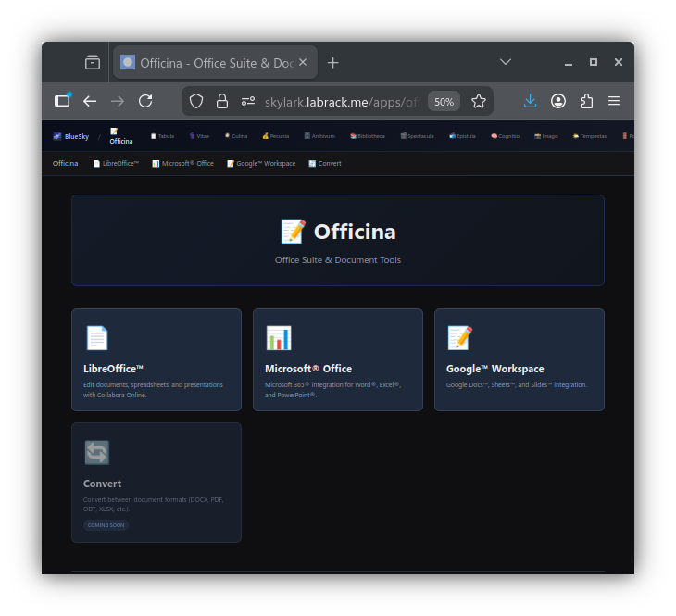Click the LibreOffice card document icon
Viewport: 676px width, 616px height.
pyautogui.click(x=97, y=338)
